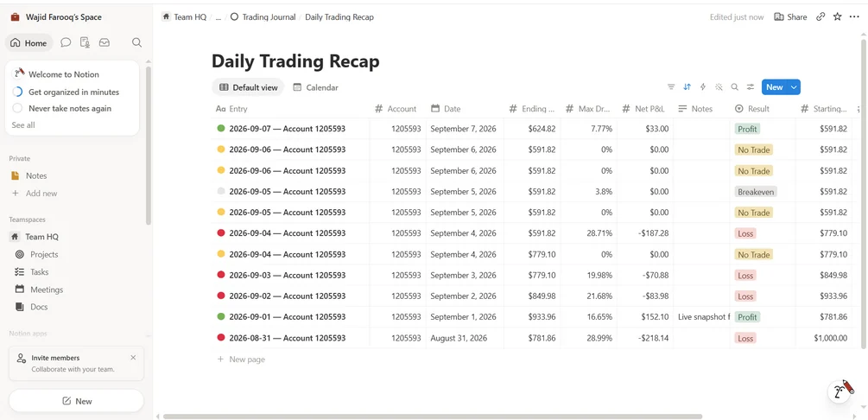Copy link to page icon
868x420 pixels.
tap(820, 17)
